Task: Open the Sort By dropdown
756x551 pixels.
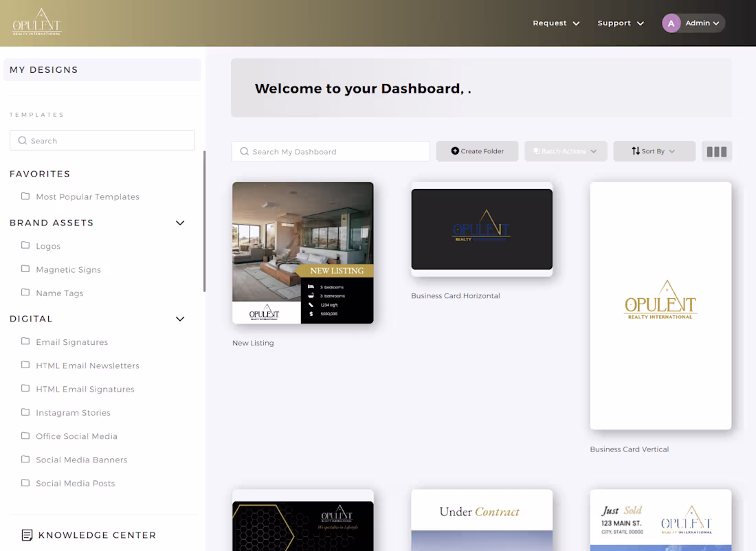Action: click(654, 151)
